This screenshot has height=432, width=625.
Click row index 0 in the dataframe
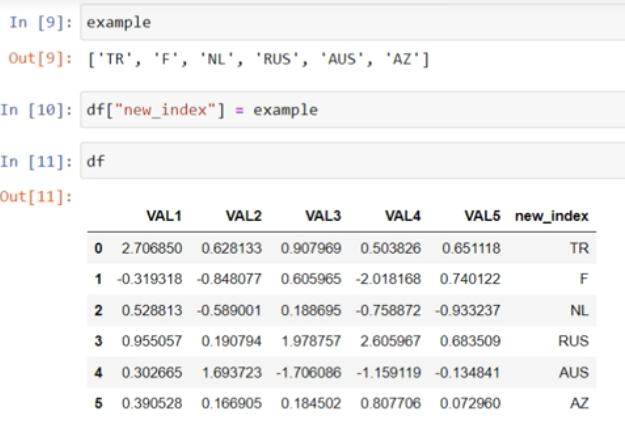coord(98,246)
